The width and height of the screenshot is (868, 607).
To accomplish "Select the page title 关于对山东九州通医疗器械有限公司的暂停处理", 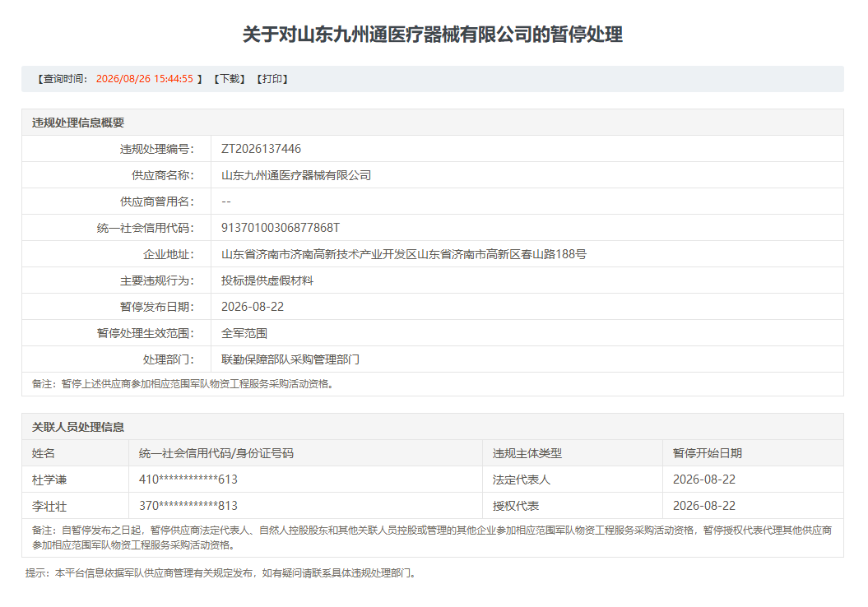I will coord(432,35).
